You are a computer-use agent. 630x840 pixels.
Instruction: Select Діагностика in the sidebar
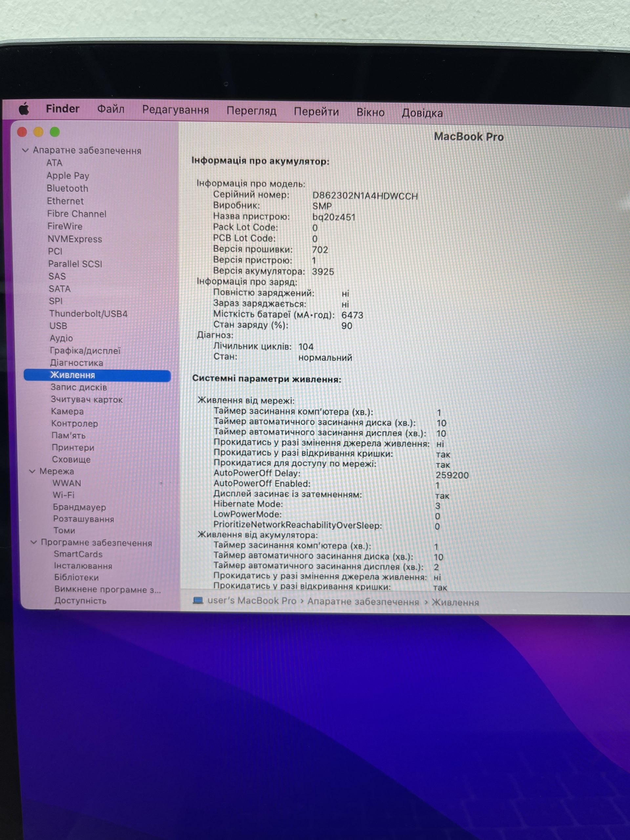point(77,363)
